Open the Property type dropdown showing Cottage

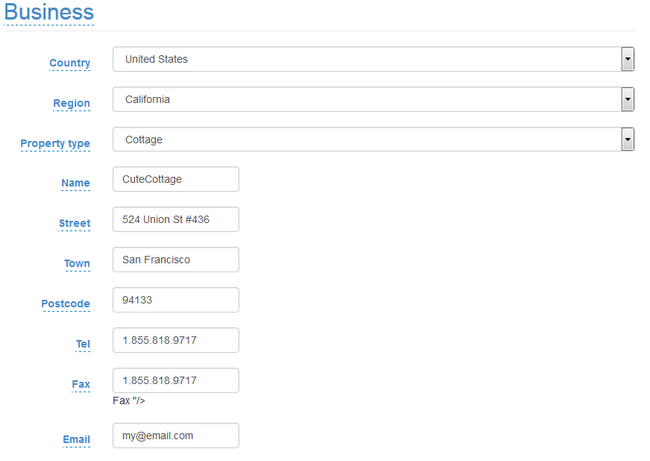pos(373,140)
